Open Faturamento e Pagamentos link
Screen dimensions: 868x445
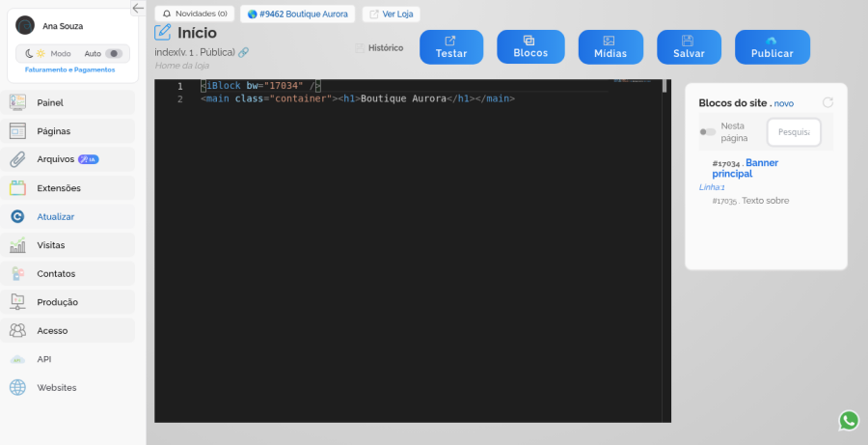(x=69, y=70)
